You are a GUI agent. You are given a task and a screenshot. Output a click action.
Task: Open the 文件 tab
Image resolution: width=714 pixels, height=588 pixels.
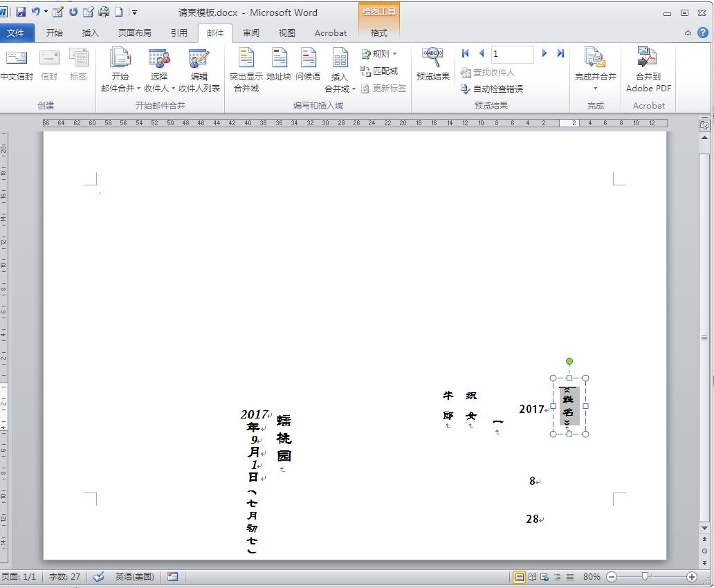click(15, 33)
